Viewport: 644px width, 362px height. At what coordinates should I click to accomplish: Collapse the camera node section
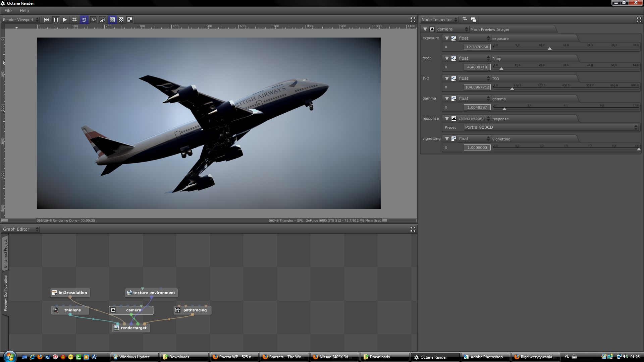point(425,29)
